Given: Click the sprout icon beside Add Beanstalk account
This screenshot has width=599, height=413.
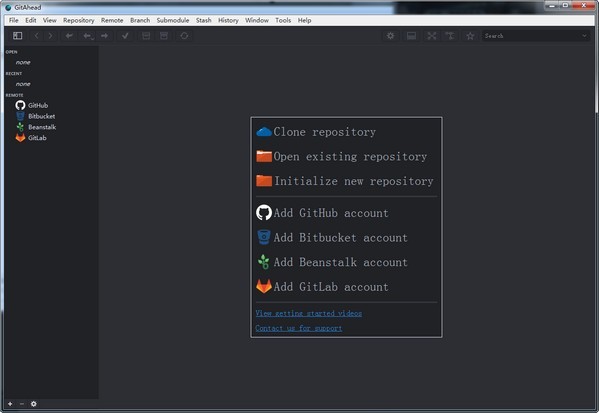Looking at the screenshot, I should click(264, 262).
